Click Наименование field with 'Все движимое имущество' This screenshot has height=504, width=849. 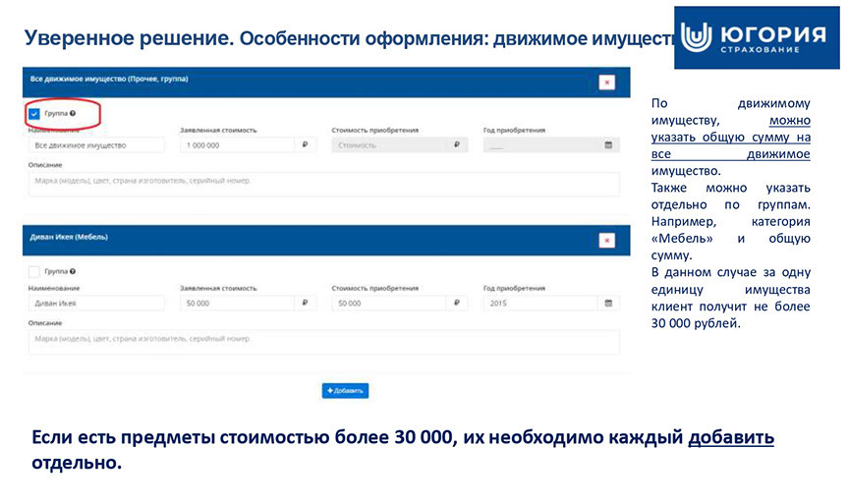pos(94,145)
